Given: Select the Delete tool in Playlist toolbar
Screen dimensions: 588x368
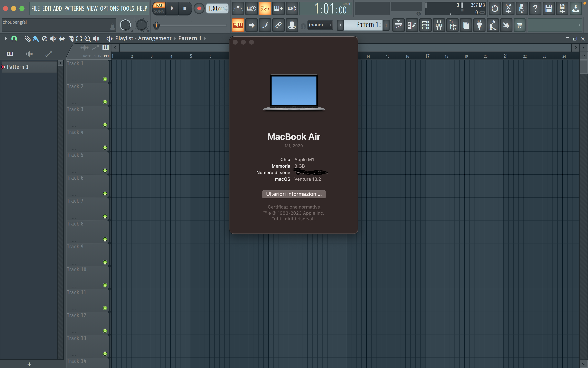Looking at the screenshot, I should tap(45, 38).
